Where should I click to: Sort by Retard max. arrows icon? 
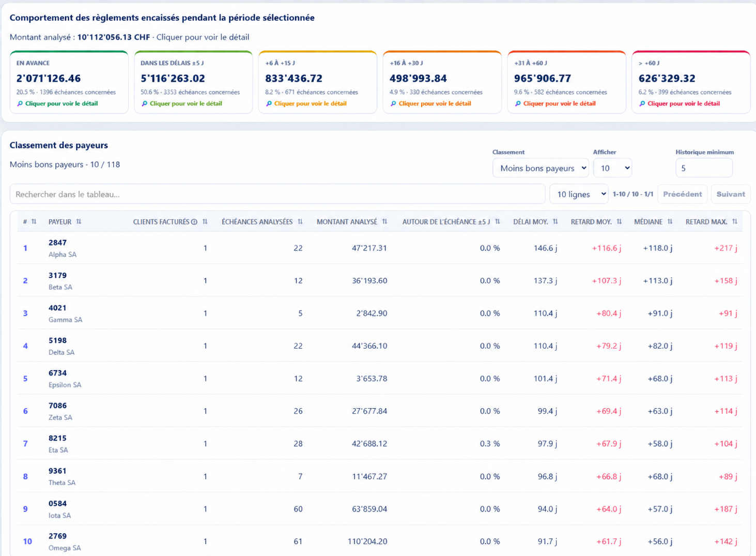[x=735, y=221]
